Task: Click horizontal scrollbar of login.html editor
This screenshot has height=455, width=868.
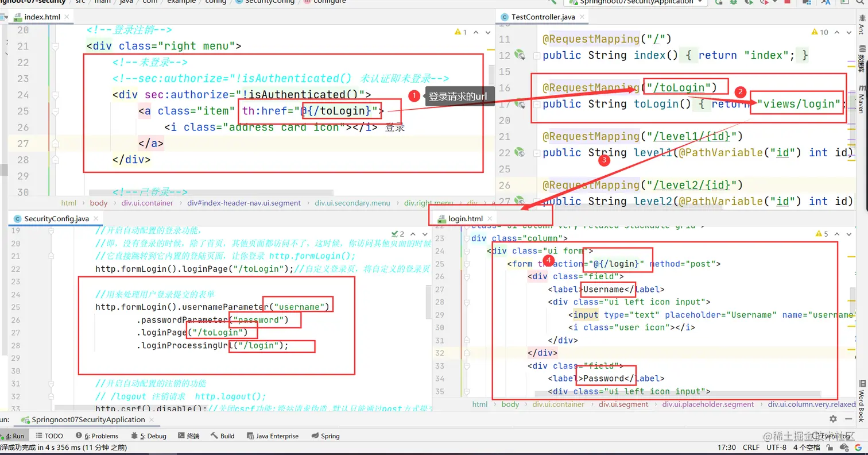Action: tap(679, 395)
